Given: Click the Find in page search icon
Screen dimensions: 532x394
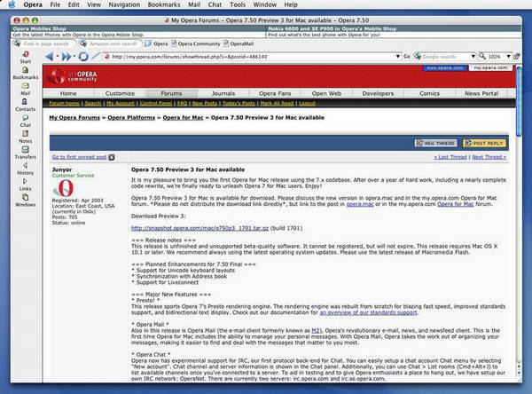Looking at the screenshot, I should [17, 43].
